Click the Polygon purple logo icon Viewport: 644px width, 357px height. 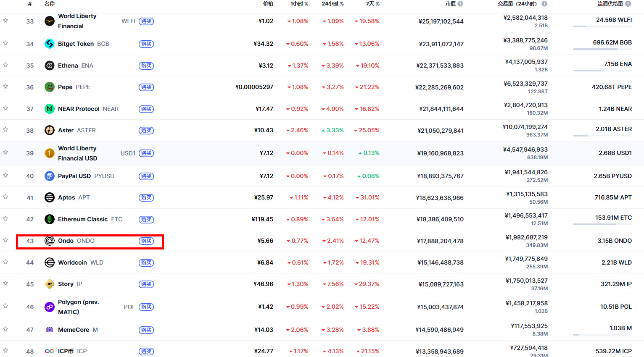(50, 307)
